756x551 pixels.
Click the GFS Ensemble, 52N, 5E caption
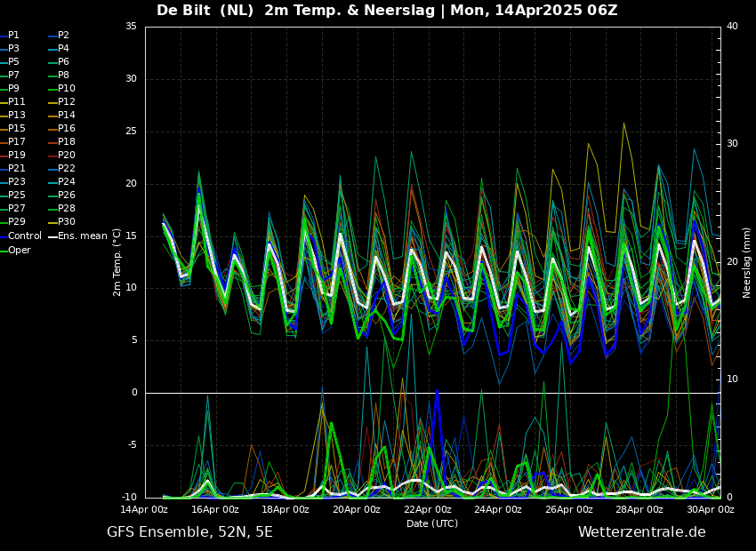point(189,532)
